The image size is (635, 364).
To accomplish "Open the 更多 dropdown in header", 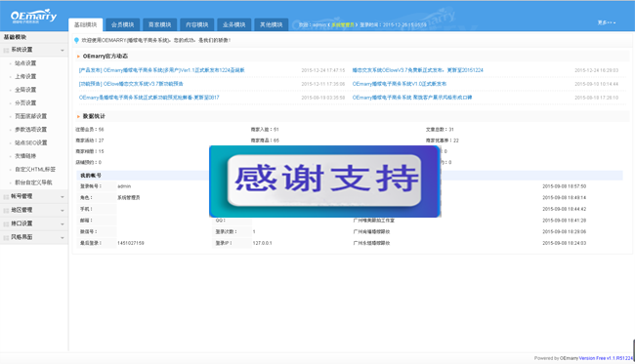I will pyautogui.click(x=607, y=22).
